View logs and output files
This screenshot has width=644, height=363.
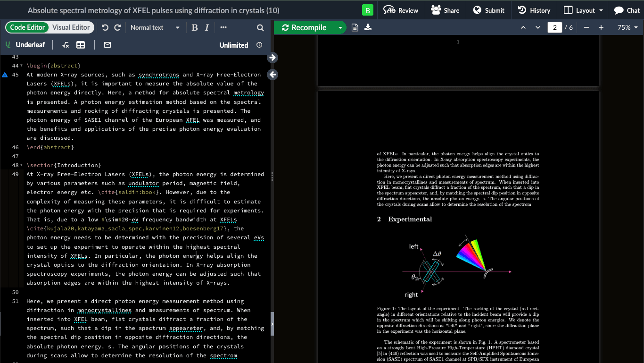coord(355,27)
